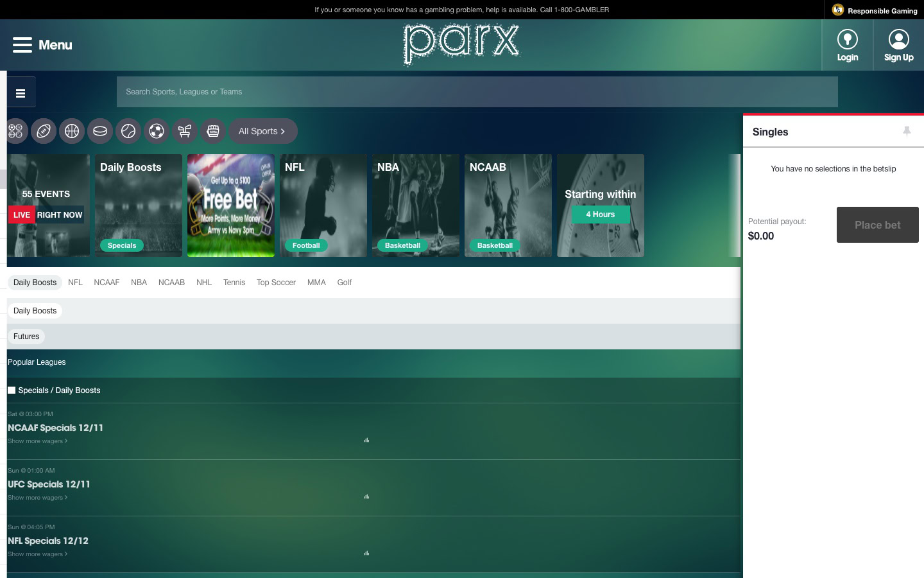This screenshot has width=924, height=578.
Task: Open NBA Basketball card
Action: [x=416, y=206]
